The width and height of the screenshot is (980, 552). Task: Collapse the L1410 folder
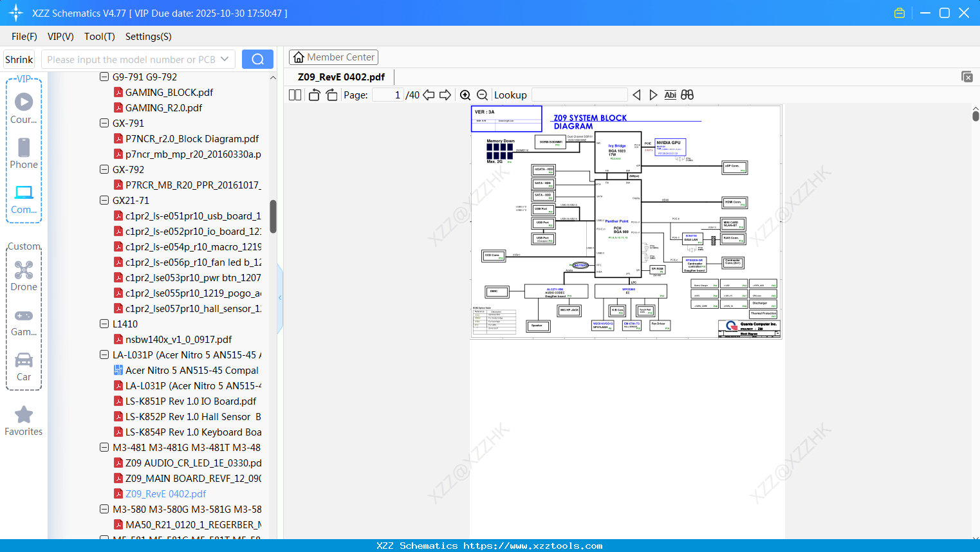pos(104,324)
